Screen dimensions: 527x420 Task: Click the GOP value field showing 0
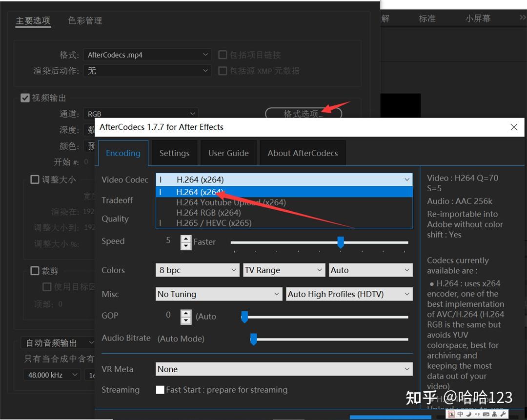click(x=168, y=315)
